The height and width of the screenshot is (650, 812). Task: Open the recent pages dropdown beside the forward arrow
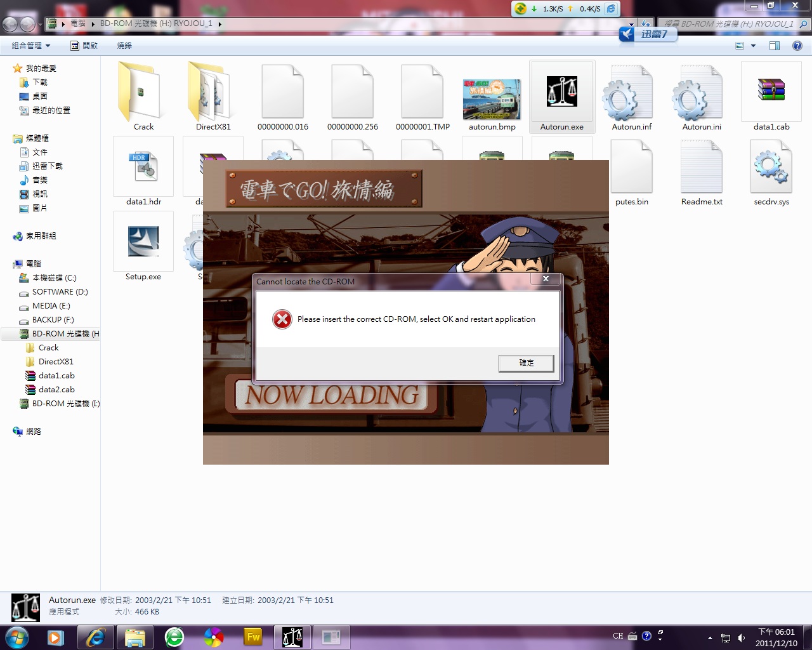(39, 25)
